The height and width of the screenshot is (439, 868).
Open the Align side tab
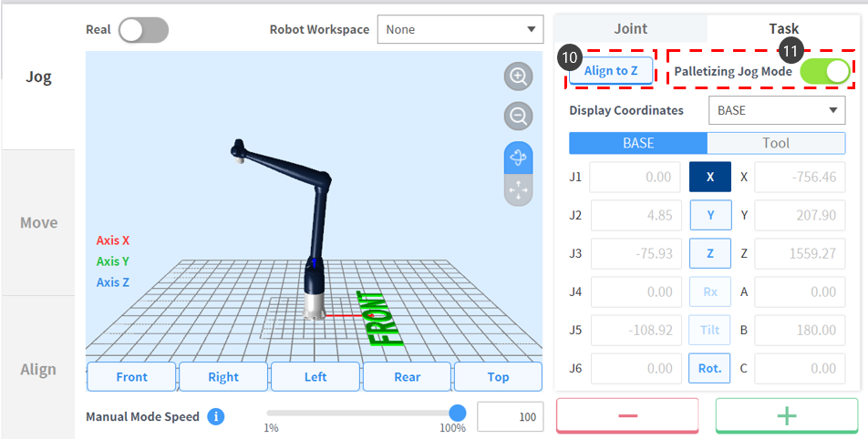[39, 369]
